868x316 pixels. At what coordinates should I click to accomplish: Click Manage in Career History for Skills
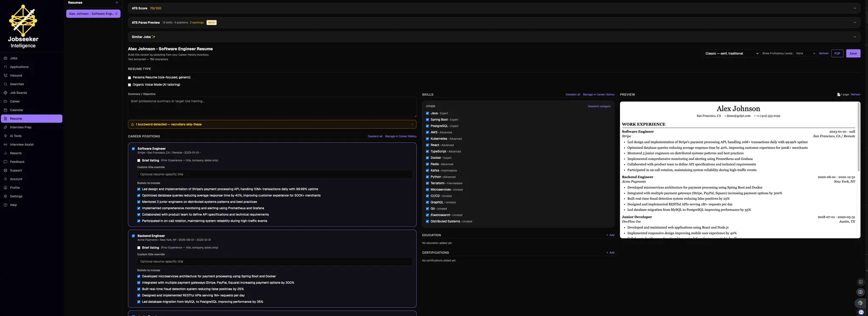click(x=598, y=95)
